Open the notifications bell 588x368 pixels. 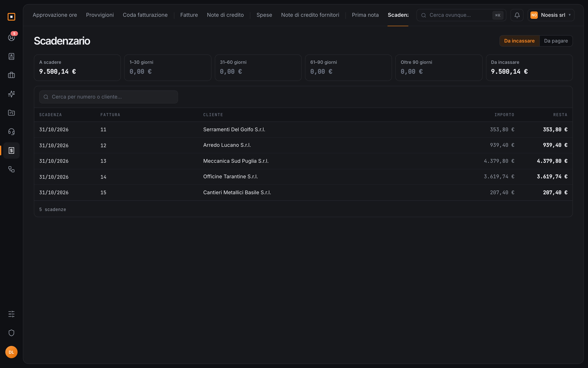coord(517,15)
